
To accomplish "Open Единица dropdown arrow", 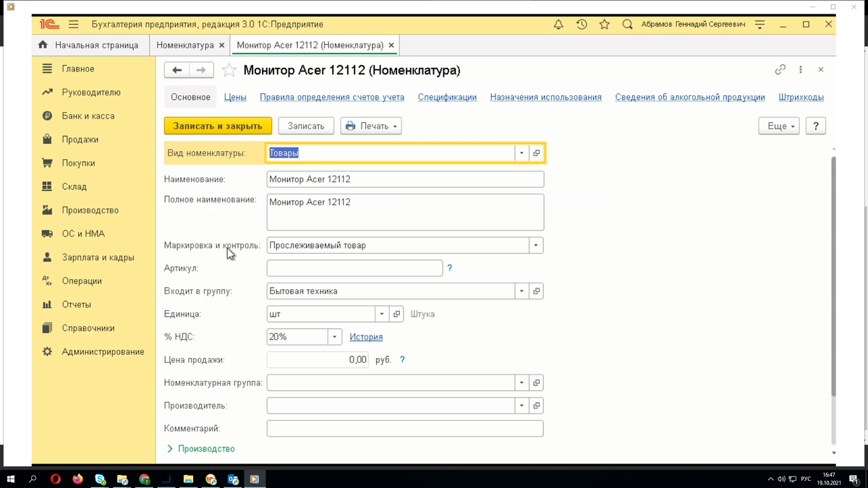I will [382, 314].
